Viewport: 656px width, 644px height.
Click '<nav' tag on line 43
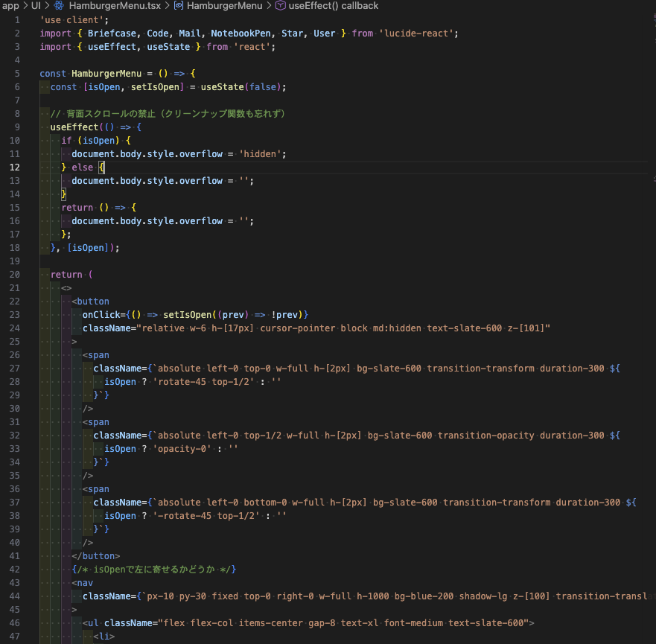click(83, 582)
